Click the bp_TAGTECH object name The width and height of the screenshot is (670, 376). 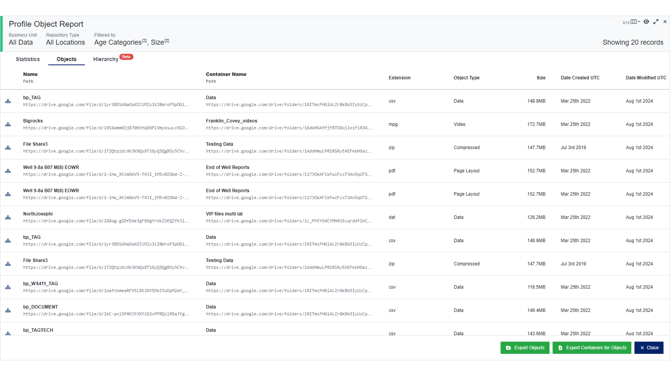(x=38, y=330)
